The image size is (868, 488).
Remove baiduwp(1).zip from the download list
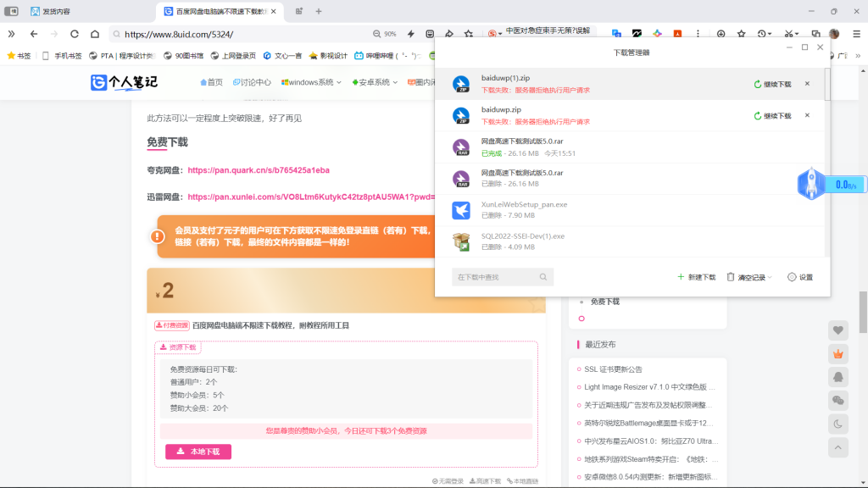(x=807, y=84)
